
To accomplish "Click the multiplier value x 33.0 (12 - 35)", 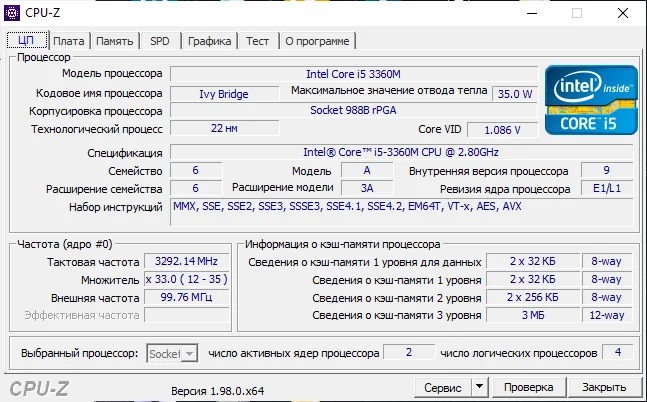I will 187,279.
